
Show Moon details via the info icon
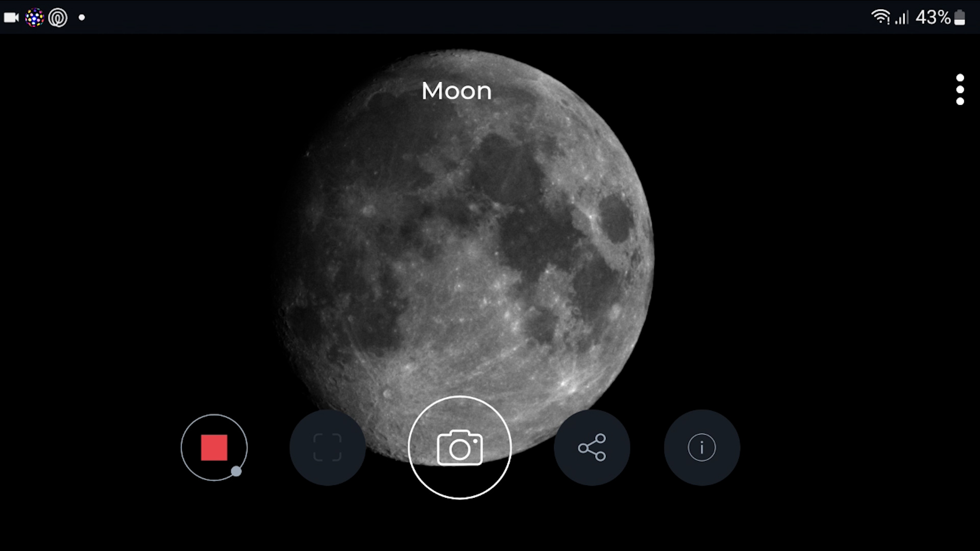click(x=702, y=447)
